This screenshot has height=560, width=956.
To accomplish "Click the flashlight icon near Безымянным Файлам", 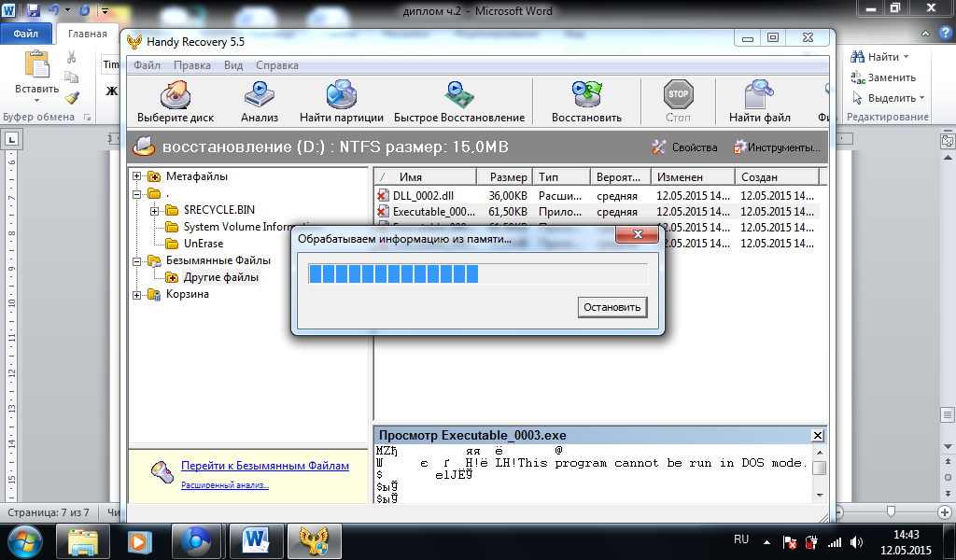I will click(x=162, y=472).
